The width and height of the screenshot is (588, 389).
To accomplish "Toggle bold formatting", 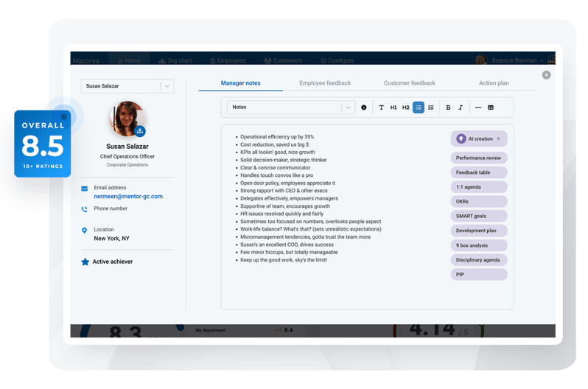I will click(448, 108).
